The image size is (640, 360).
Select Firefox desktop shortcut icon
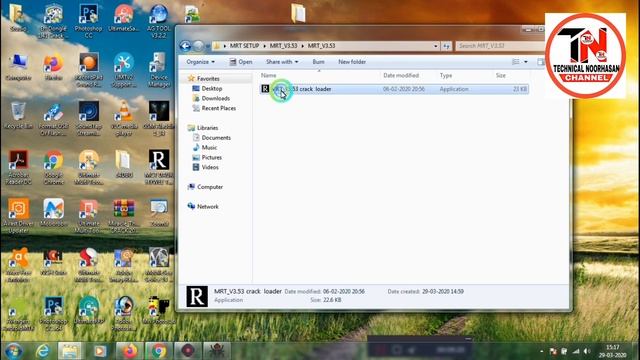[53, 67]
